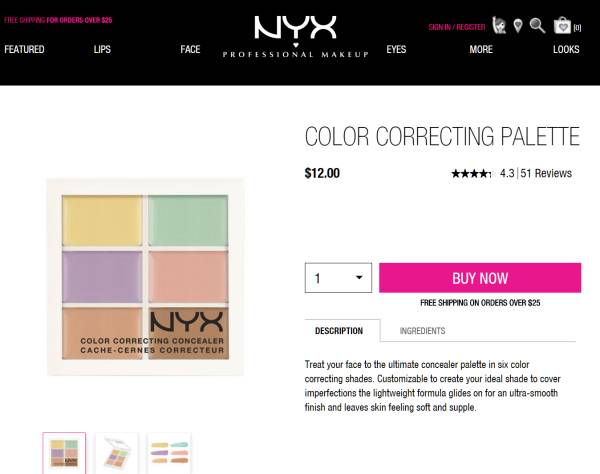Open the LIPS menu
The width and height of the screenshot is (600, 474).
point(102,49)
